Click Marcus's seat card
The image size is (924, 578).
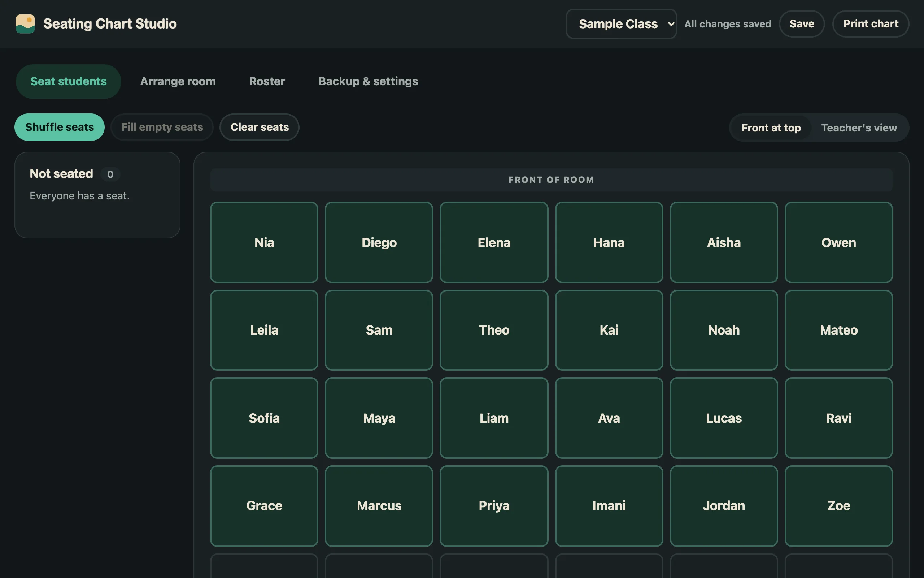[379, 506]
